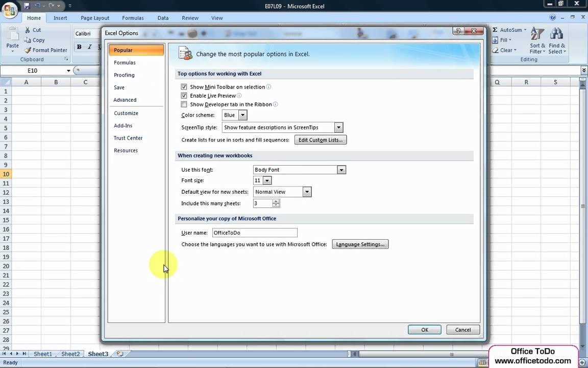Screen dimensions: 588x368
Task: Click dialog Help question mark button
Action: click(x=458, y=31)
